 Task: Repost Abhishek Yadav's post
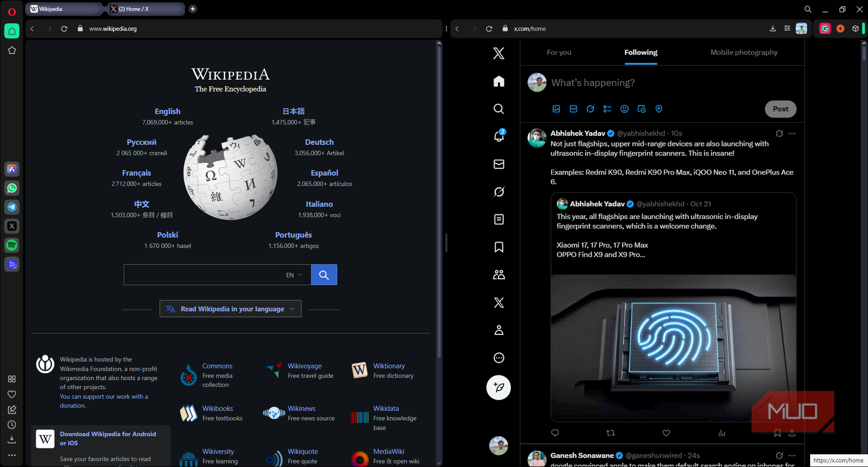610,433
